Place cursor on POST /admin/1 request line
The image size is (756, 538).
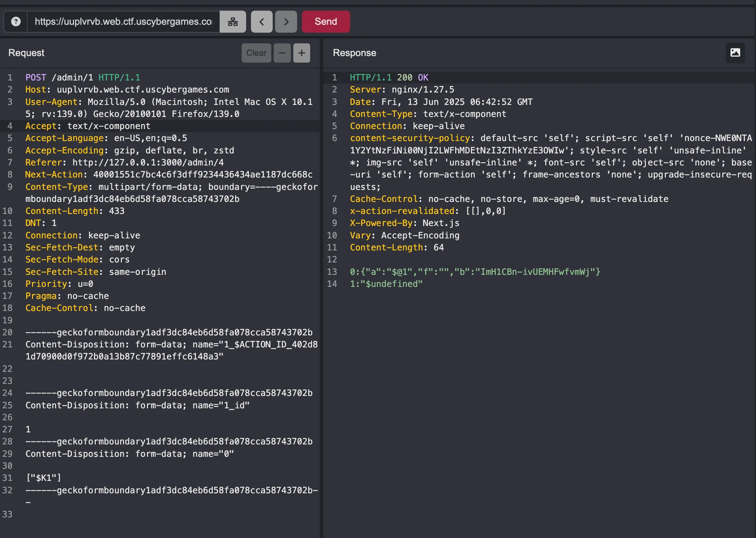pos(83,77)
